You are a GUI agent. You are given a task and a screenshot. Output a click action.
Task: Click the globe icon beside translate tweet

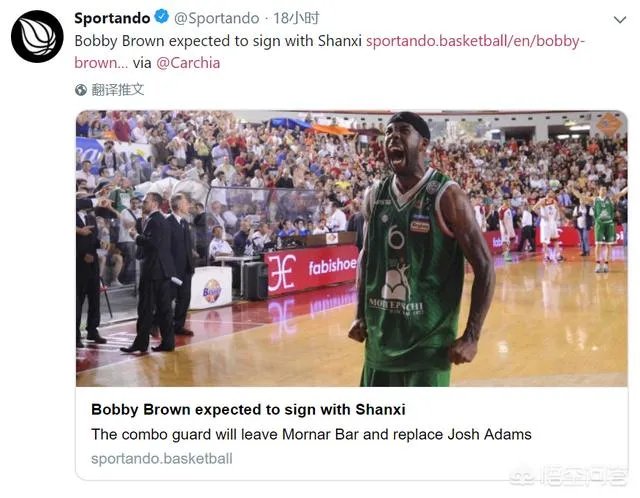click(81, 90)
